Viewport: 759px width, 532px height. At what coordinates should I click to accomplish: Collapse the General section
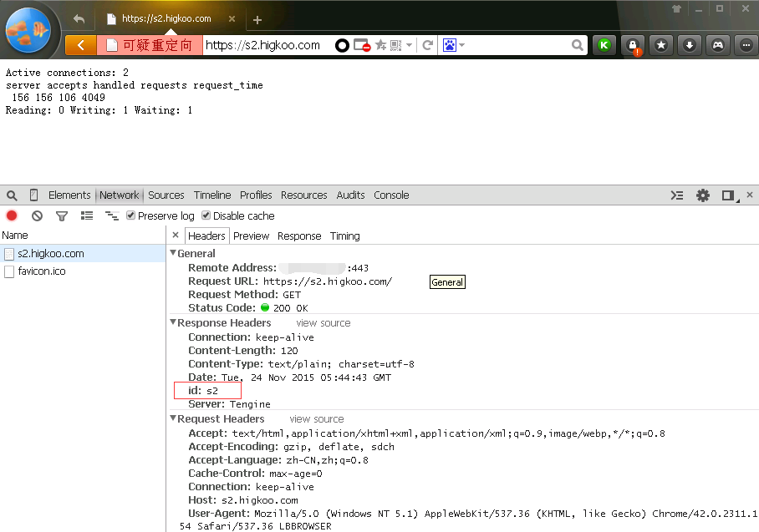pos(173,253)
